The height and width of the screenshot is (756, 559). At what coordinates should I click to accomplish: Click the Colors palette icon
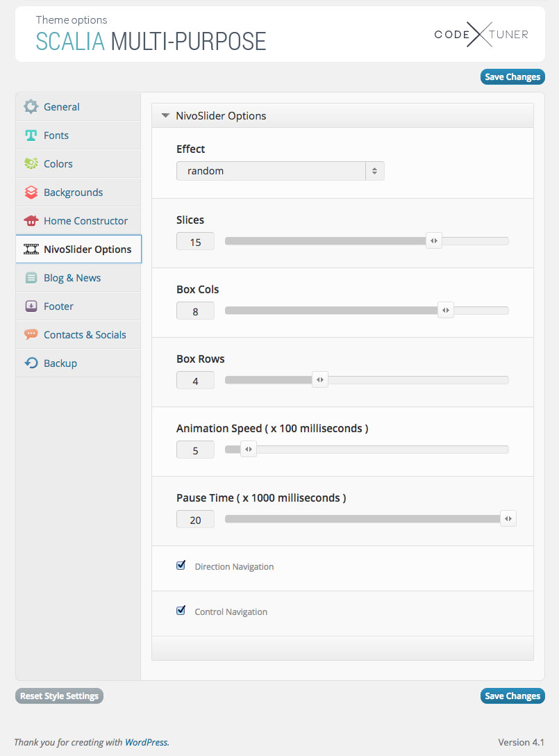(x=31, y=164)
